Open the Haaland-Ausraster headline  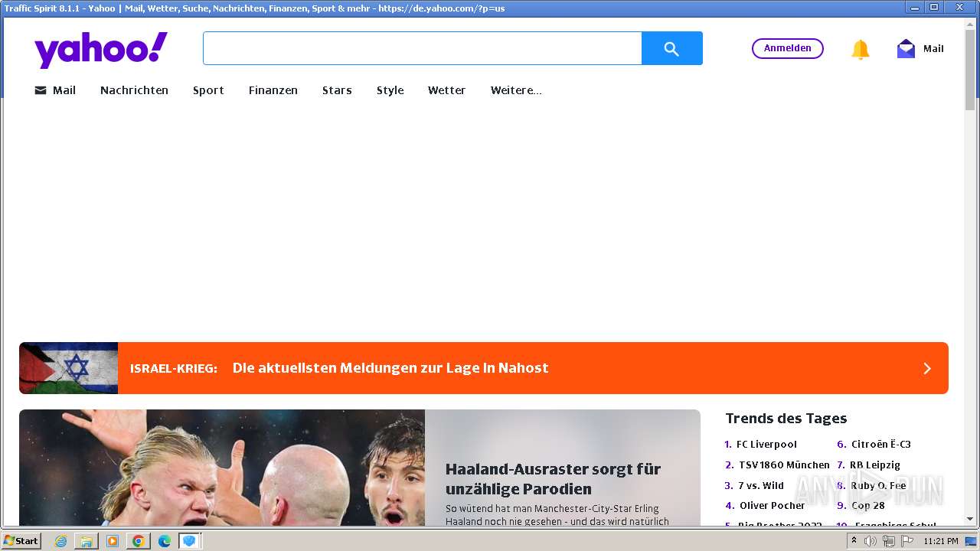click(x=553, y=479)
